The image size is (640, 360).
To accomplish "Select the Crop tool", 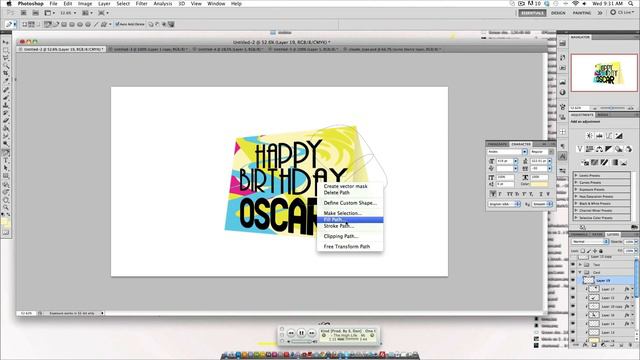I will (x=6, y=73).
